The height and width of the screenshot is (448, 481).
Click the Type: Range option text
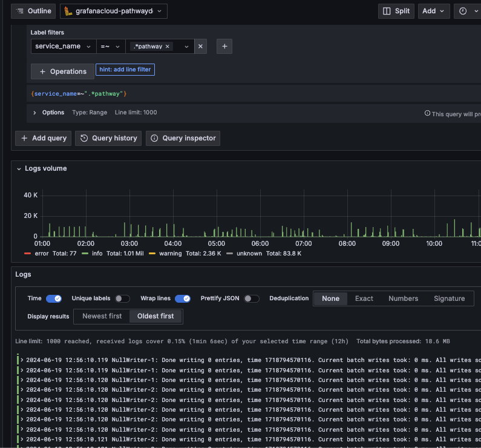pyautogui.click(x=90, y=113)
